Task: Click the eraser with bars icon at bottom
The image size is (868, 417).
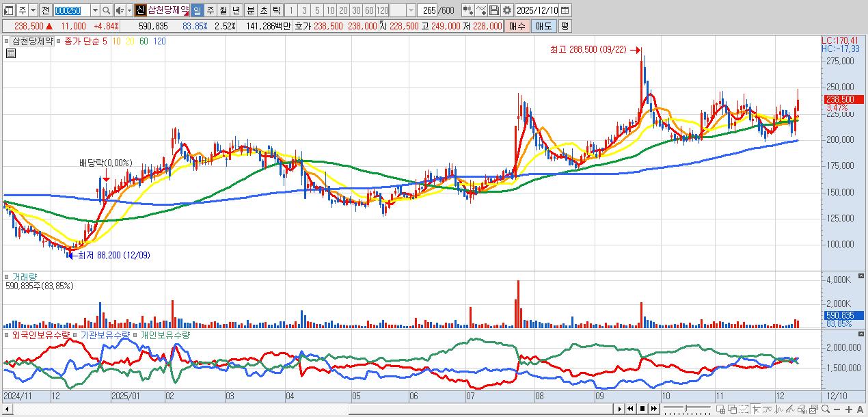Action: pos(802,409)
